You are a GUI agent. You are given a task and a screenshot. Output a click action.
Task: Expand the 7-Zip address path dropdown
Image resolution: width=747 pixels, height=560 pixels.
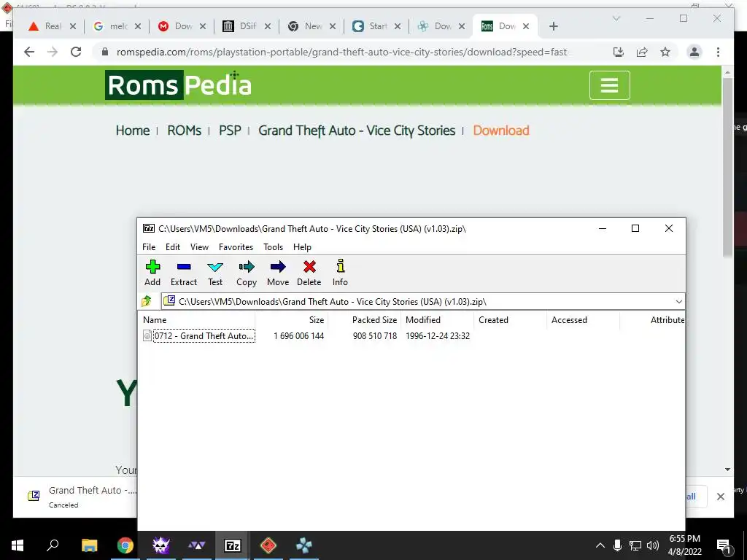click(678, 301)
